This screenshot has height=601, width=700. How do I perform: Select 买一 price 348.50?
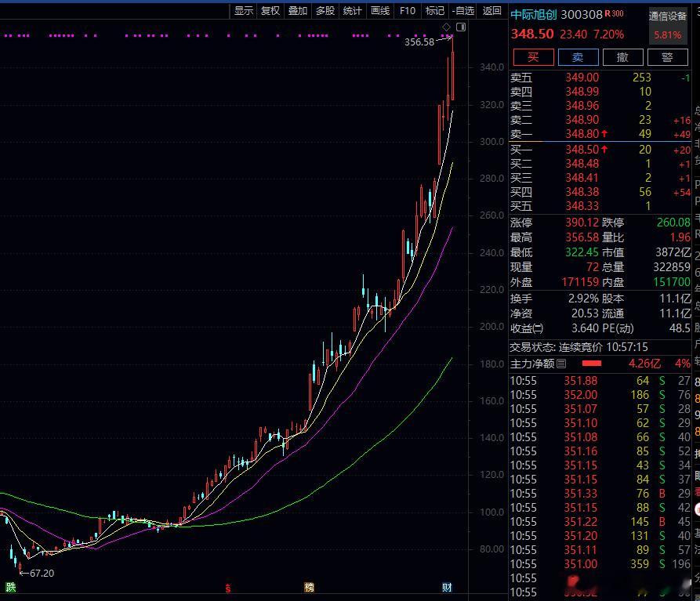point(582,150)
